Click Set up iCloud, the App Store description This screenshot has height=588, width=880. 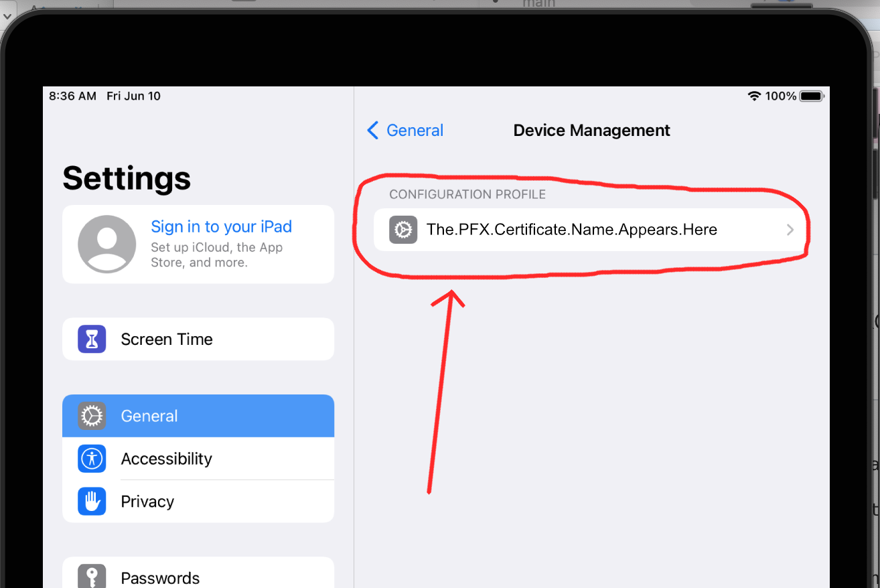coord(217,255)
